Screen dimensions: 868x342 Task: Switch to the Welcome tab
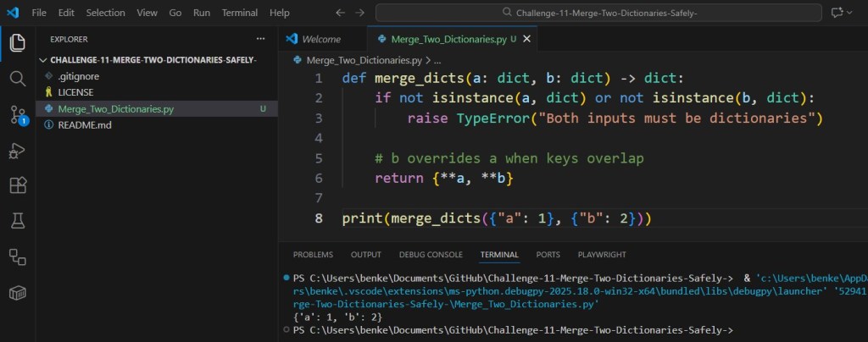[322, 39]
